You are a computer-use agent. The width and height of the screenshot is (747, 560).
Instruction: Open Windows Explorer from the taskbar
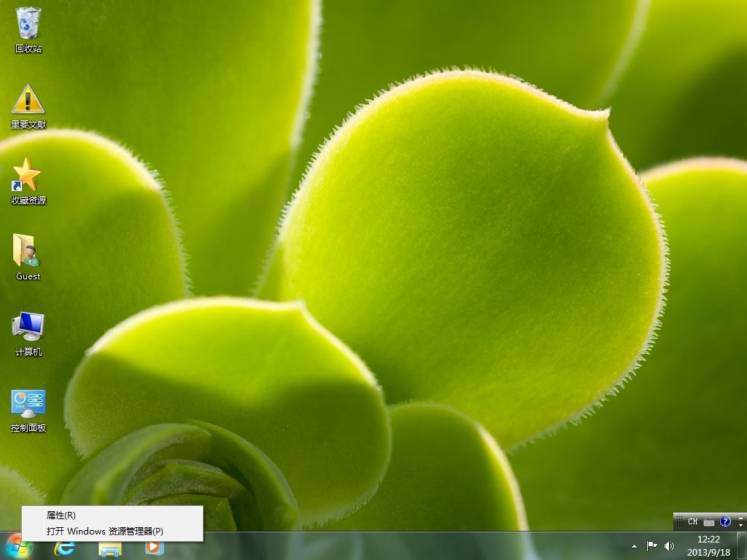pos(109,548)
